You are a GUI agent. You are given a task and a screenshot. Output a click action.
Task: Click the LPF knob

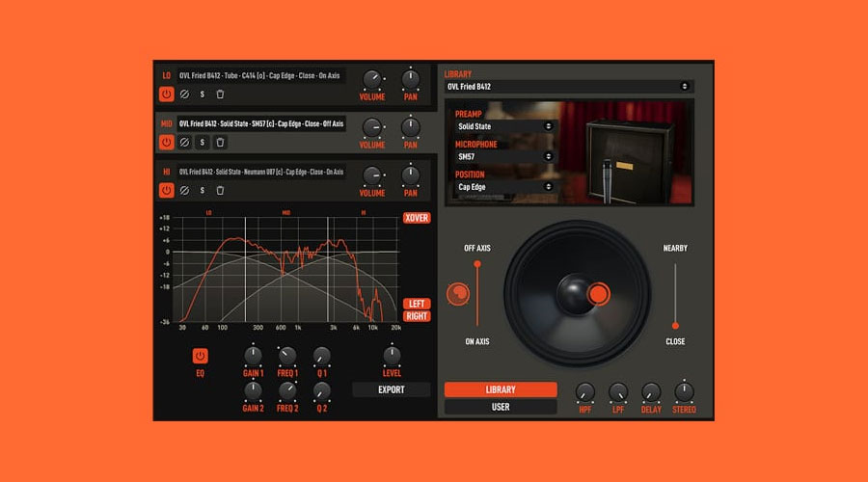[618, 391]
